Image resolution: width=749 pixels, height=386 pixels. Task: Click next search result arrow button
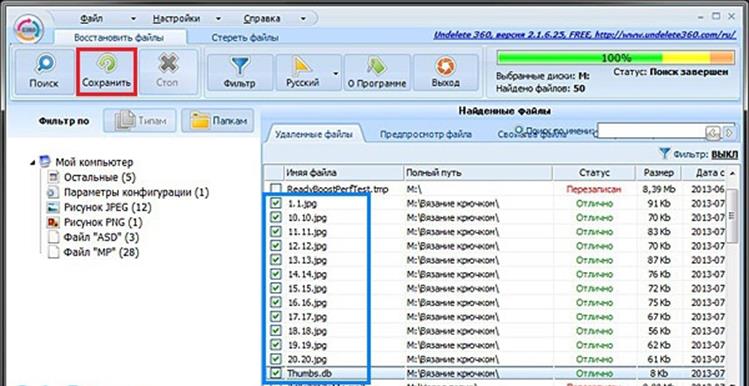729,133
